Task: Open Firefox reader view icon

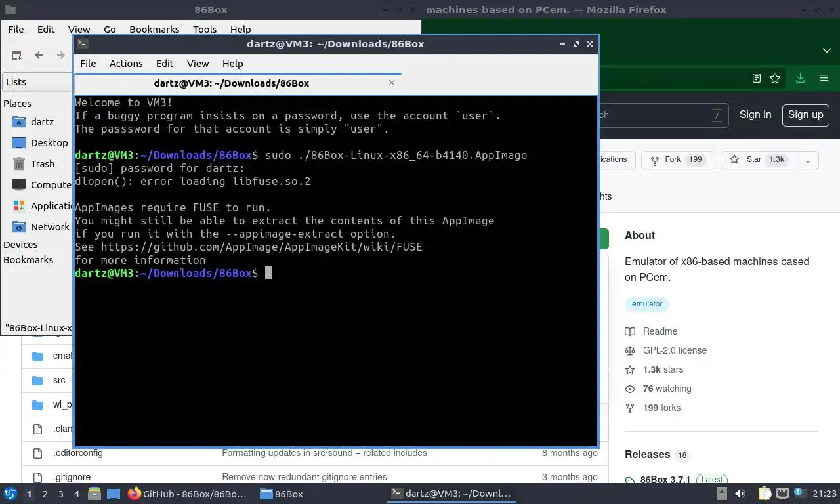Action: [x=756, y=78]
